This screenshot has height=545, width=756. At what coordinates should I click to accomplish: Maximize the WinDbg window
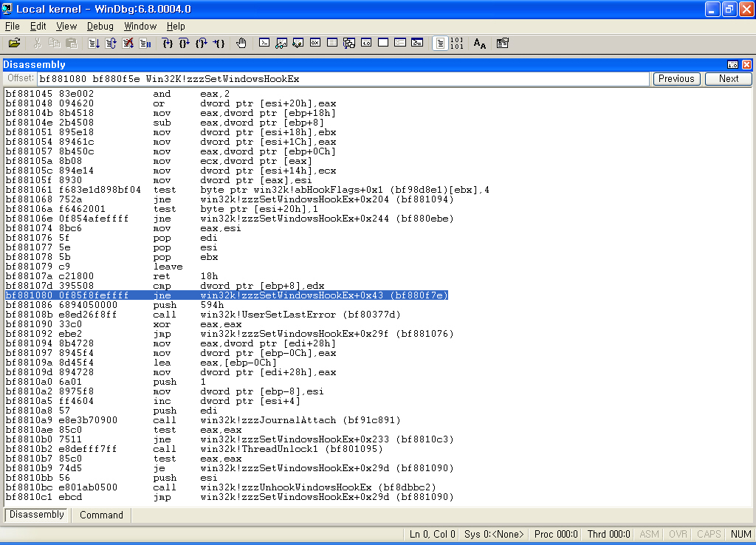click(729, 9)
